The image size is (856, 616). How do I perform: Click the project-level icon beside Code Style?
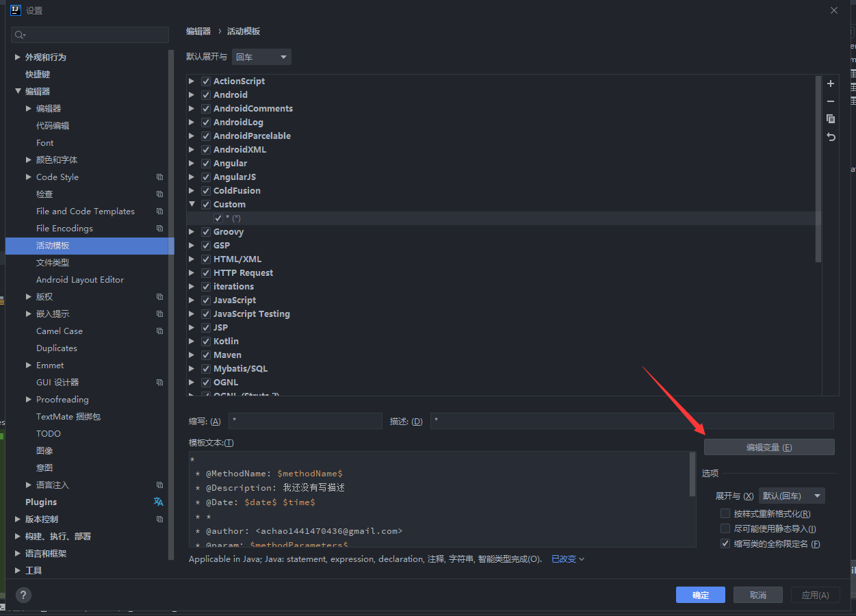pos(159,177)
